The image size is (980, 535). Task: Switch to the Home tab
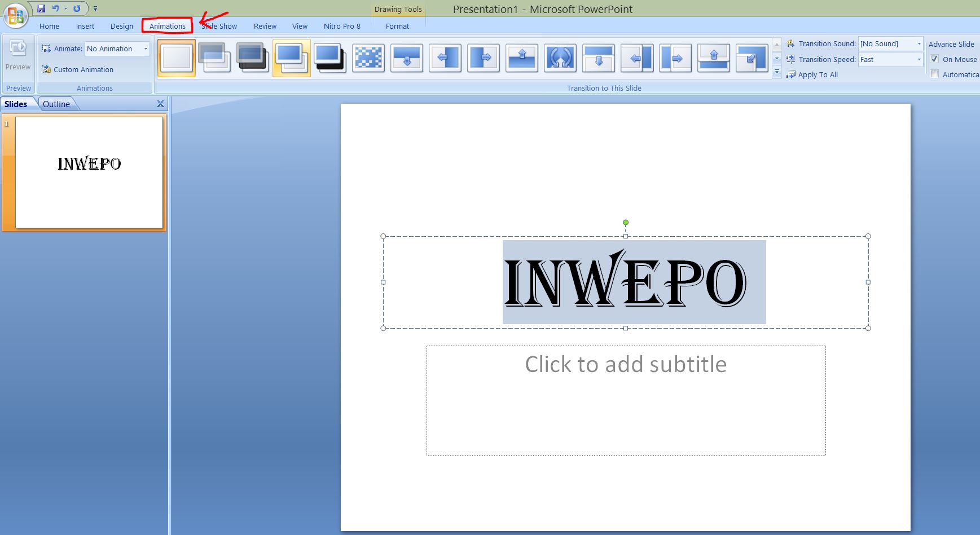point(49,26)
